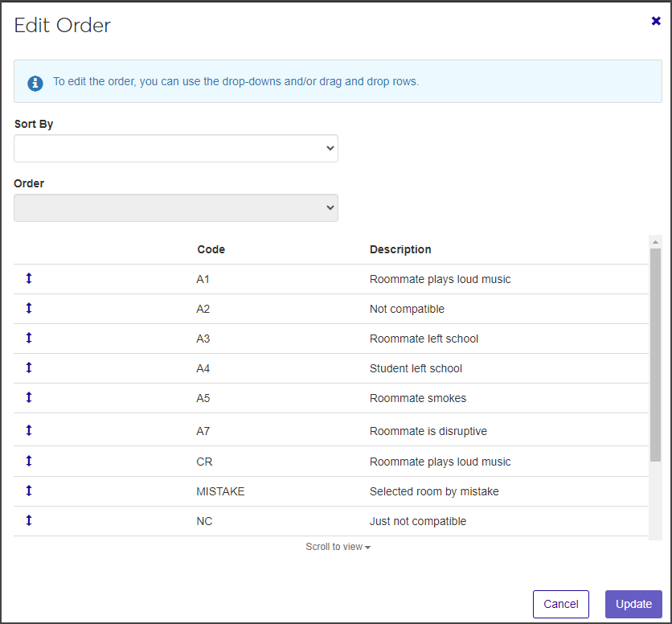Click the drag handle for code NC
The height and width of the screenshot is (624, 672).
pyautogui.click(x=29, y=520)
